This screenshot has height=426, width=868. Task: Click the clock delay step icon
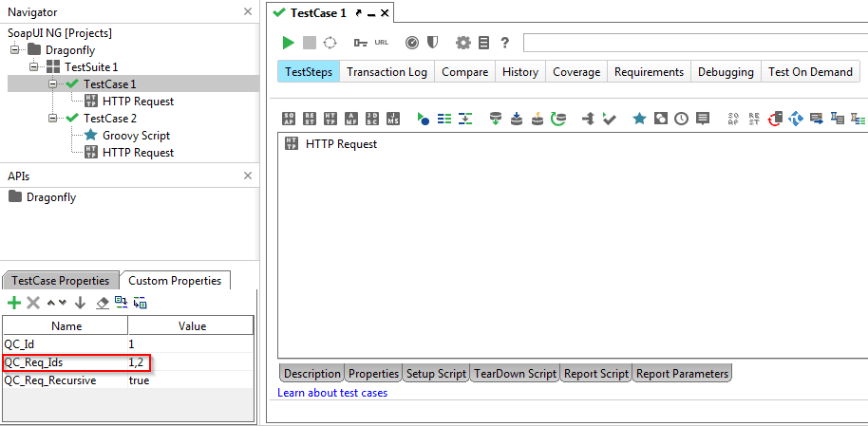click(682, 119)
